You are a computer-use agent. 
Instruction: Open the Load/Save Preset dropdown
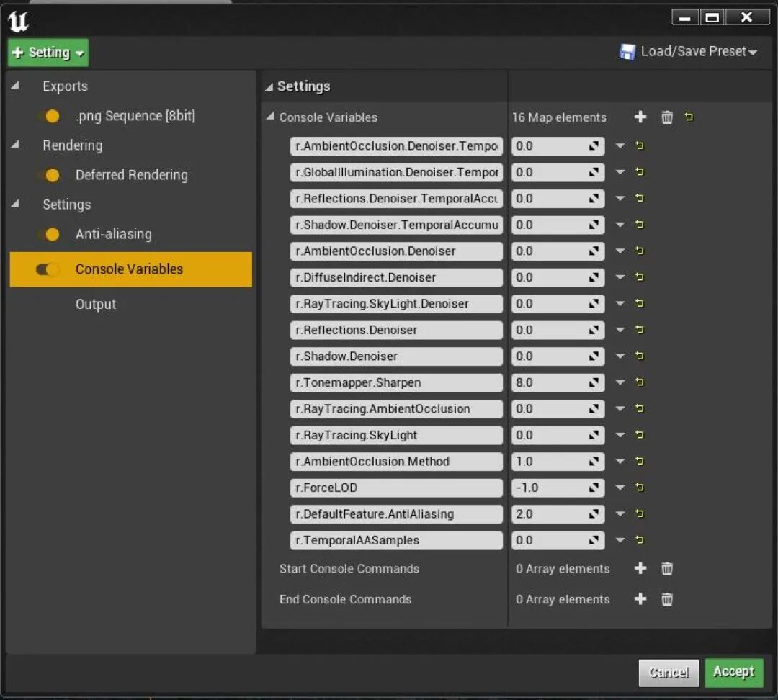click(688, 52)
